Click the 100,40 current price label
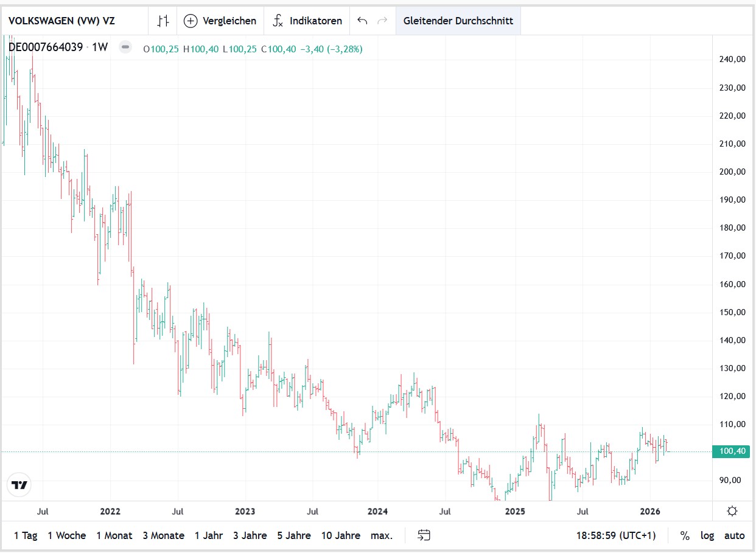This screenshot has width=756, height=553. pyautogui.click(x=732, y=451)
